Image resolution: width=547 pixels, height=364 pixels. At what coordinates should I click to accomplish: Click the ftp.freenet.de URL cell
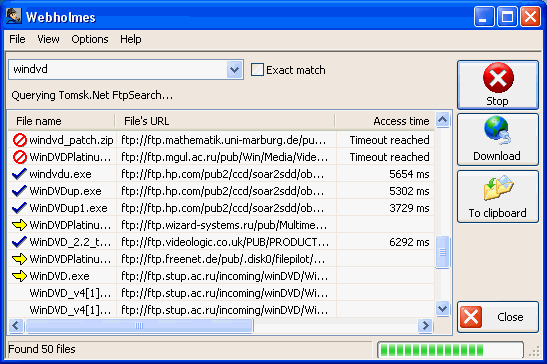pos(226,259)
